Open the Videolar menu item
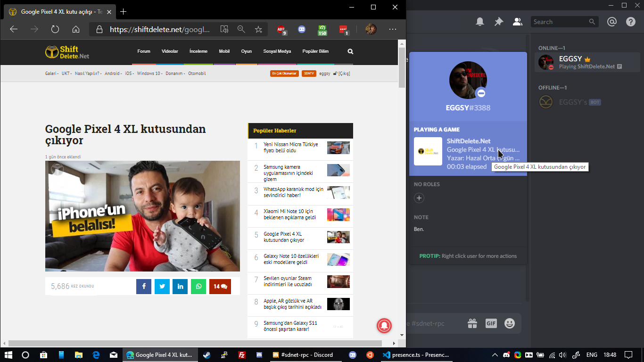The image size is (644, 362). coord(170,51)
